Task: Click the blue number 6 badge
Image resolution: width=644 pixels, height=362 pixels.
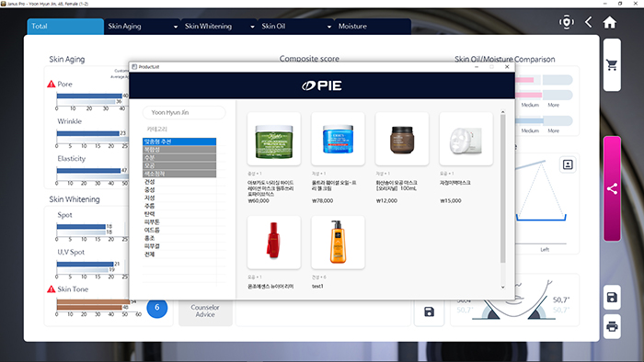Action: 157,308
